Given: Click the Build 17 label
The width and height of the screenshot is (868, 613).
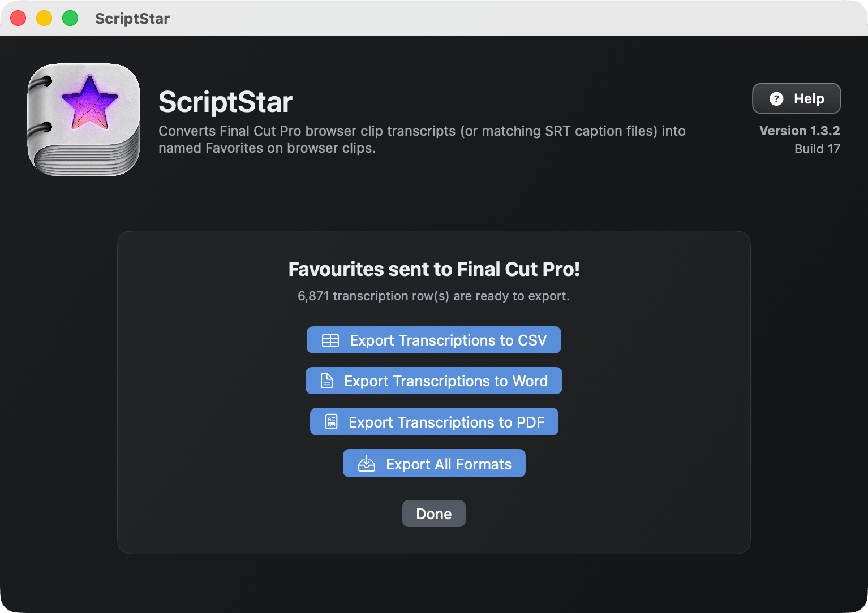Looking at the screenshot, I should click(817, 149).
